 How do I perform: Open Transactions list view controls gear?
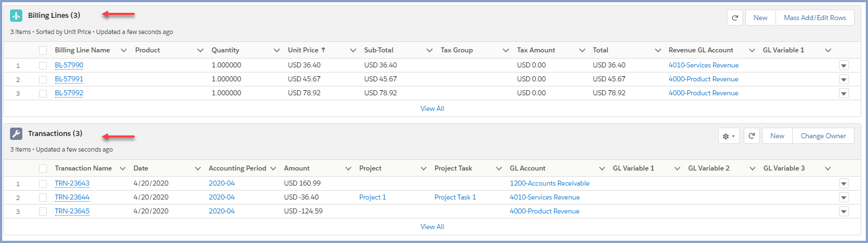(729, 136)
